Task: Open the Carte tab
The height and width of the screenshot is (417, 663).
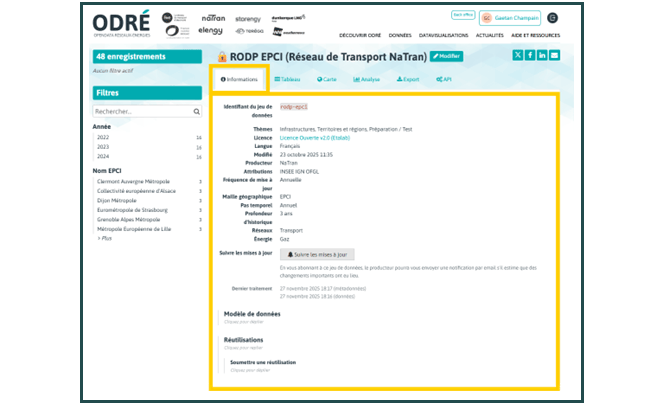Action: tap(327, 78)
